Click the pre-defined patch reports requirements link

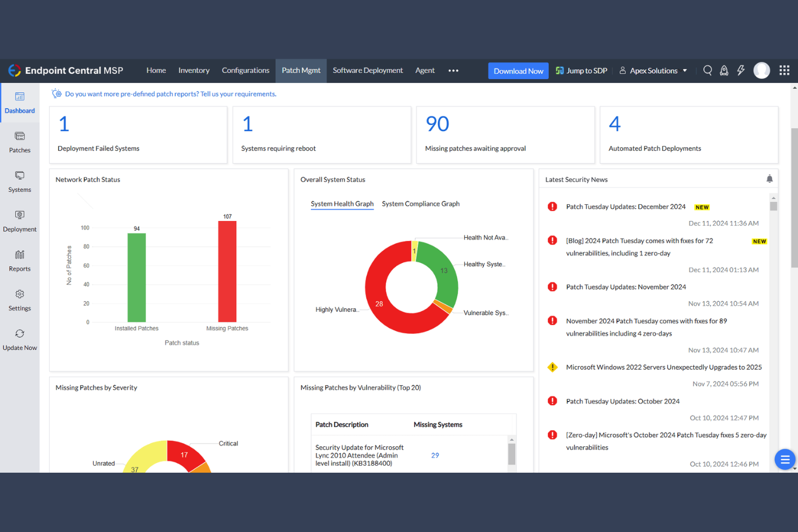tap(170, 94)
